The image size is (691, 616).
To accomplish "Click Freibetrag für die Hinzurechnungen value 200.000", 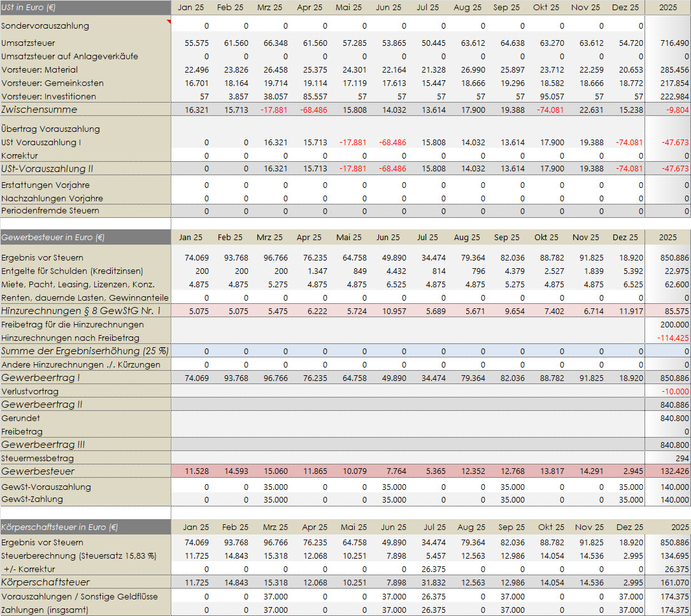I will pos(674,324).
